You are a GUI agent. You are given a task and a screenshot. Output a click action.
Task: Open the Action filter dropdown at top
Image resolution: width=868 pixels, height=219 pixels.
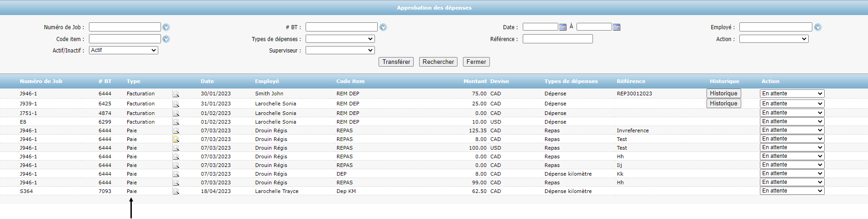click(x=774, y=39)
